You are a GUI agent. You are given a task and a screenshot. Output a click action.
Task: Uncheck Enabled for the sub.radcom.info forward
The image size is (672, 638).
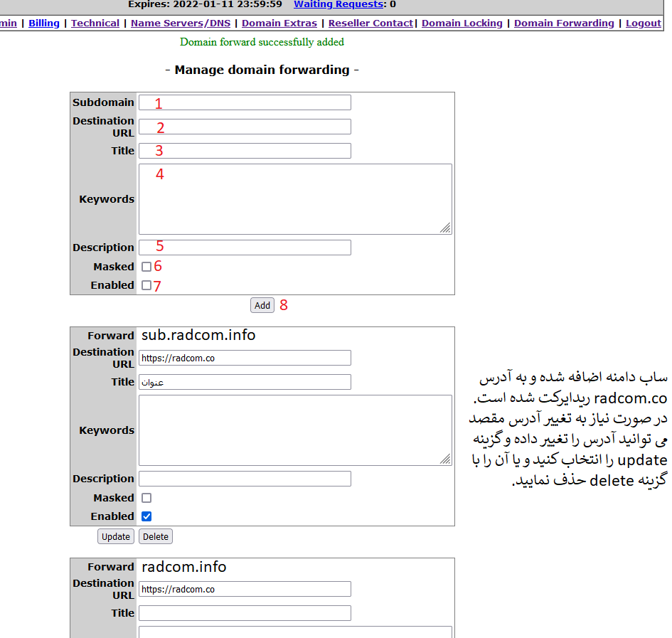146,516
